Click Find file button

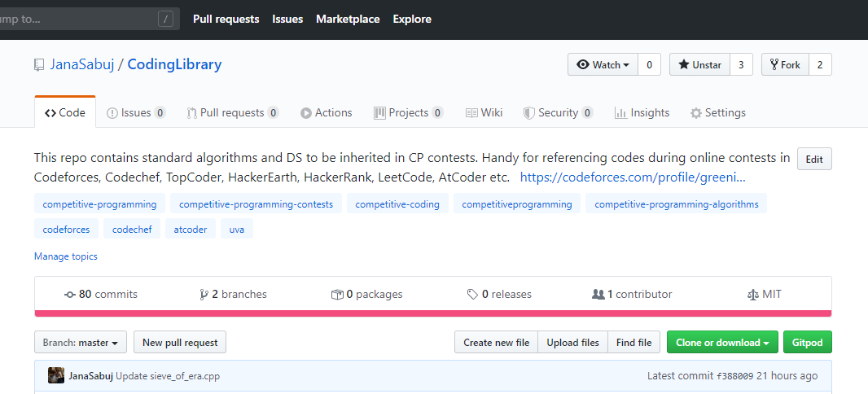point(633,343)
